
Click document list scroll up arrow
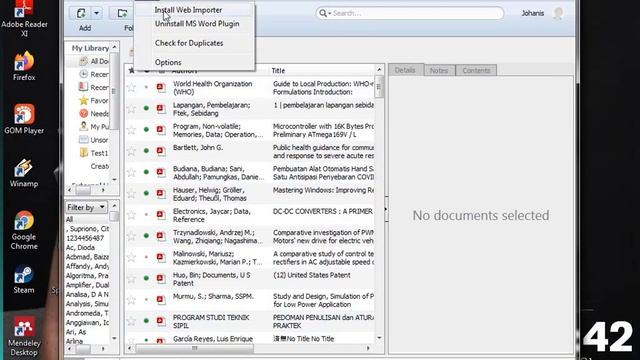coord(379,69)
